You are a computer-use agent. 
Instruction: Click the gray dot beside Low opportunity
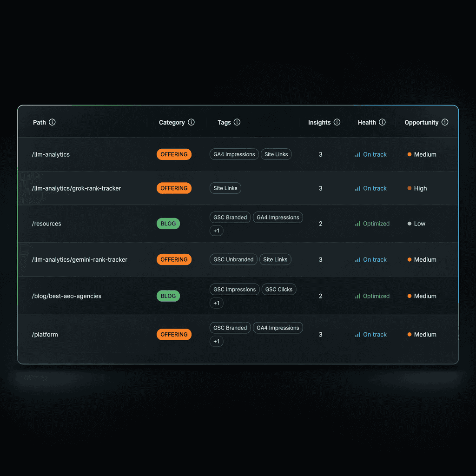coord(409,224)
